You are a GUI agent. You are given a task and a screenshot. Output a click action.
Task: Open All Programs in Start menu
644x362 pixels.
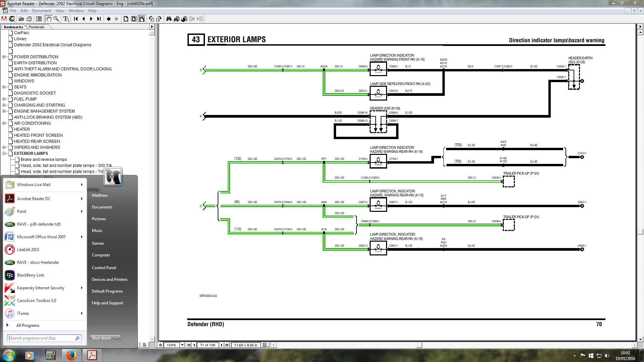28,325
